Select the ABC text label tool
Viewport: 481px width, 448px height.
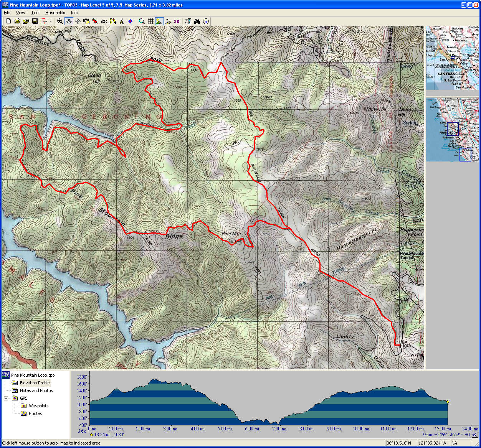point(104,21)
